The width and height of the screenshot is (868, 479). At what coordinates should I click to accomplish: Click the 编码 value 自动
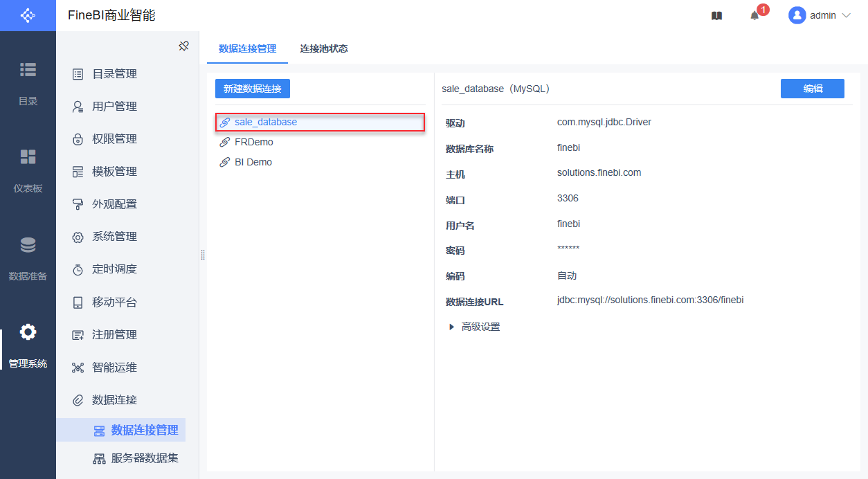567,275
